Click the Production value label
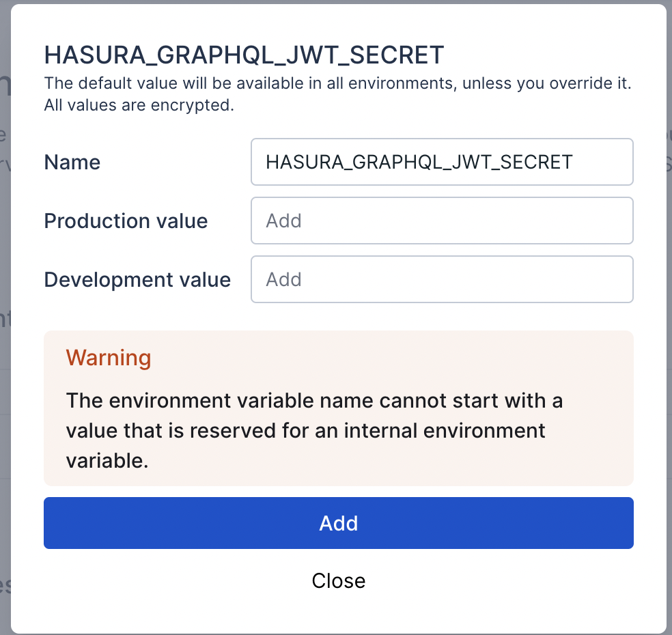672x635 pixels. click(x=126, y=221)
